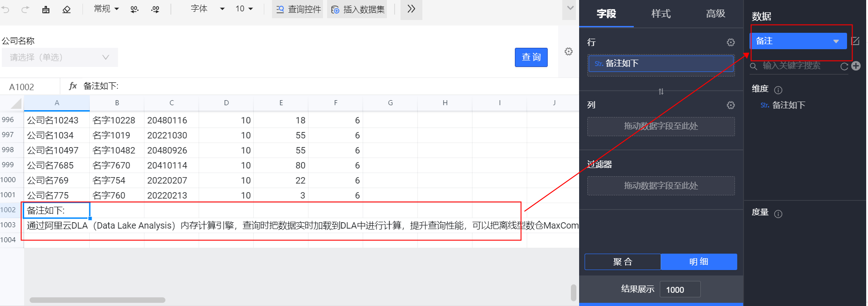This screenshot has height=306, width=868.
Task: Switch to the 样式 tab
Action: click(x=661, y=14)
